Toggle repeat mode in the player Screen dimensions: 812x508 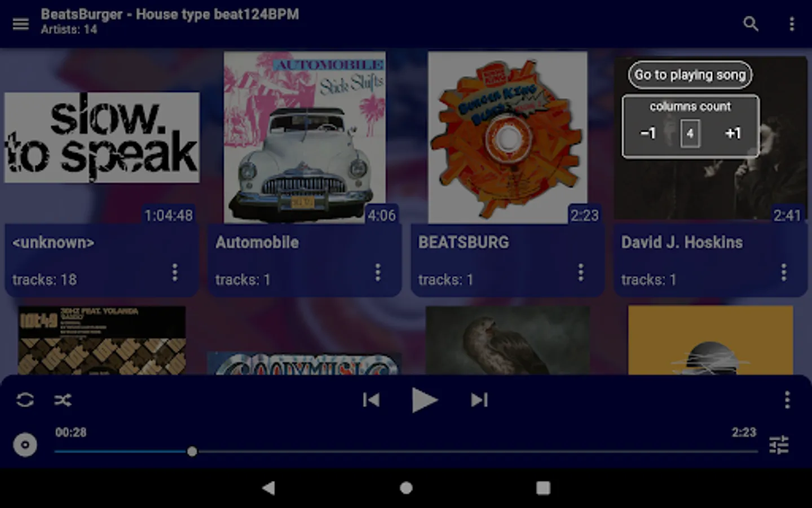click(25, 400)
